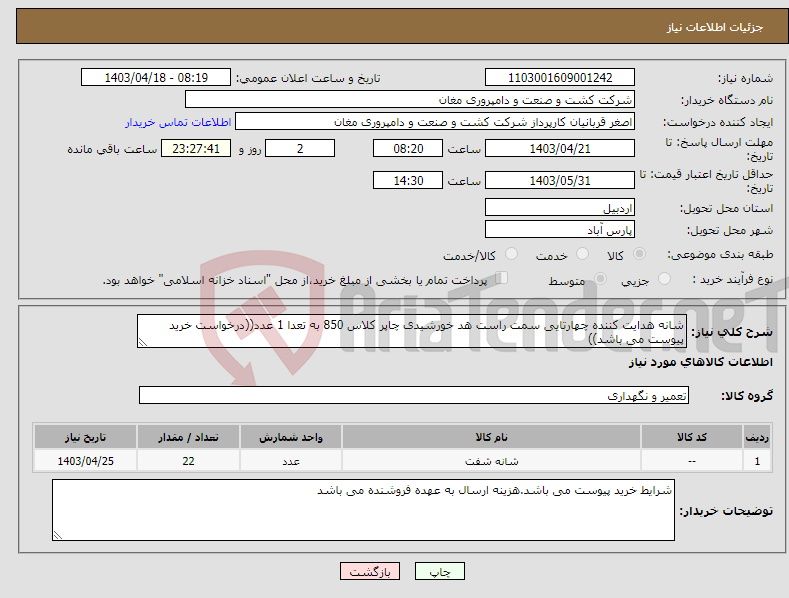This screenshot has height=598, width=789.
Task: Click the buyer name field شرکت کشت و صنعت
Action: tap(410, 100)
